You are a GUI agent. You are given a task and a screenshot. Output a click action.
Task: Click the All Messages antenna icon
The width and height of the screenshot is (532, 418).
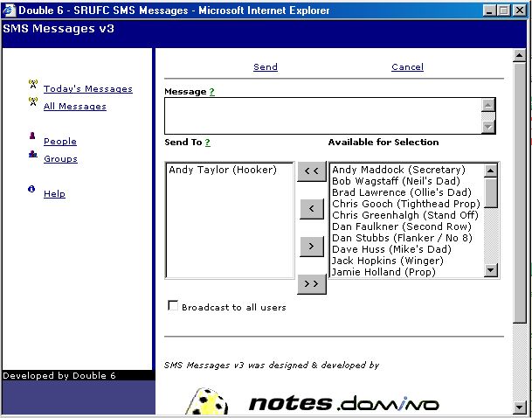[33, 101]
